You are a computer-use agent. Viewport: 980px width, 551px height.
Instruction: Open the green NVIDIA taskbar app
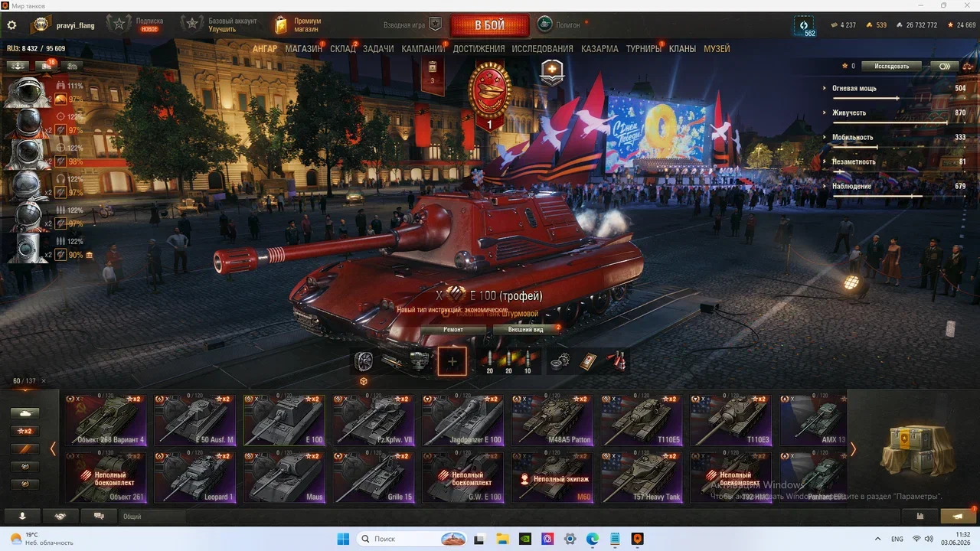[524, 539]
